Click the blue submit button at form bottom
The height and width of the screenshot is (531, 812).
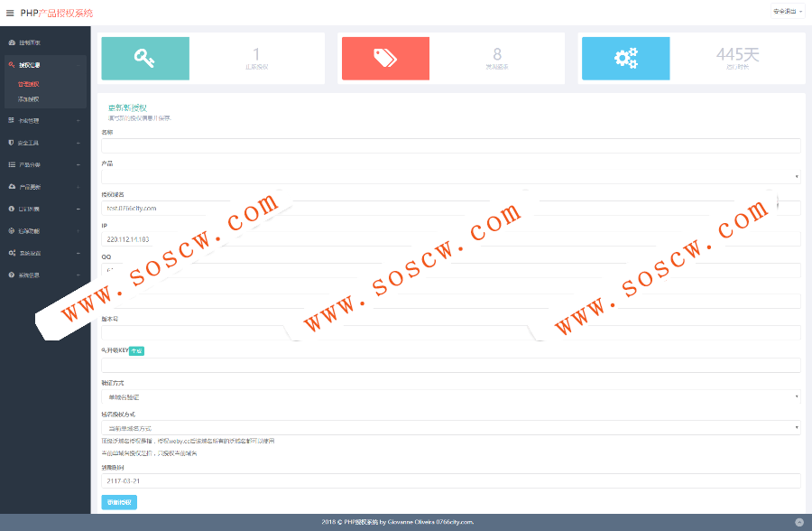(119, 502)
